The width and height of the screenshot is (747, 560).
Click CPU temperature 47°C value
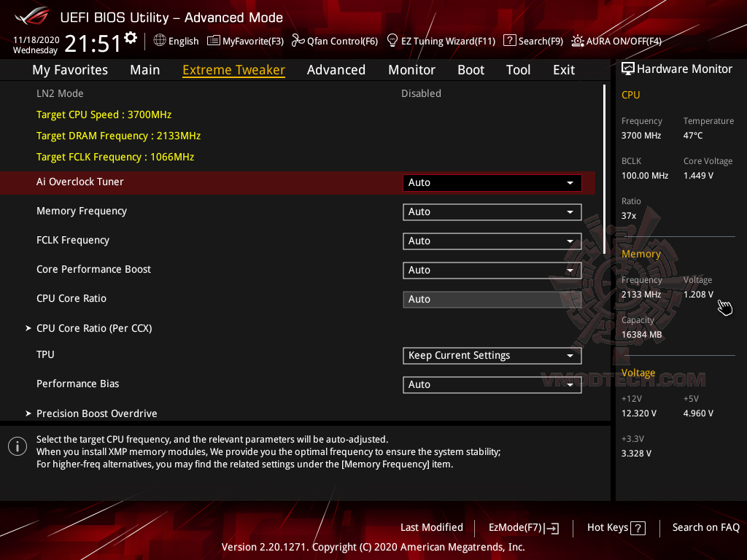693,136
